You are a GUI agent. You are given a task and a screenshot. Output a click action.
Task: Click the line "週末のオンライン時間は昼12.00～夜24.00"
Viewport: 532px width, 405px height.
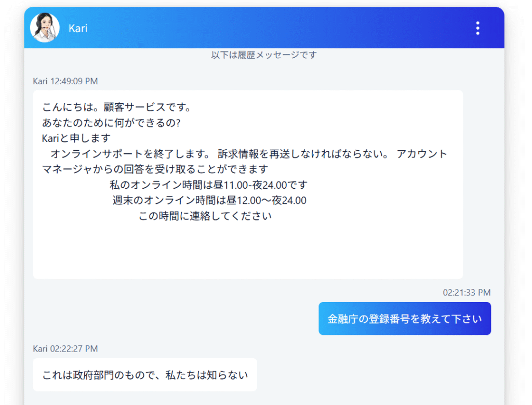(x=209, y=200)
